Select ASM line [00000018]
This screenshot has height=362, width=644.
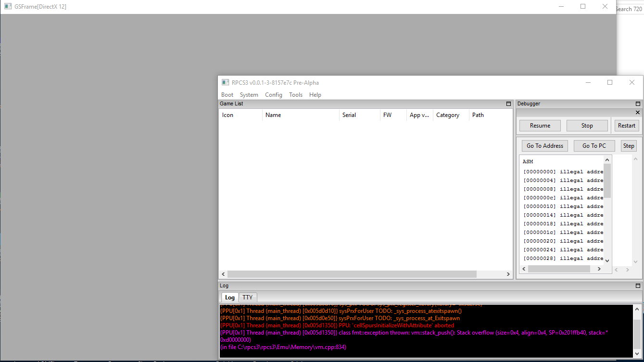click(563, 224)
